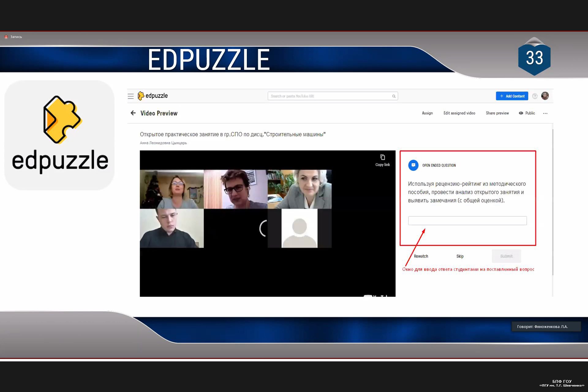The width and height of the screenshot is (588, 392).
Task: Go back using the Video Preview arrow
Action: (x=133, y=113)
